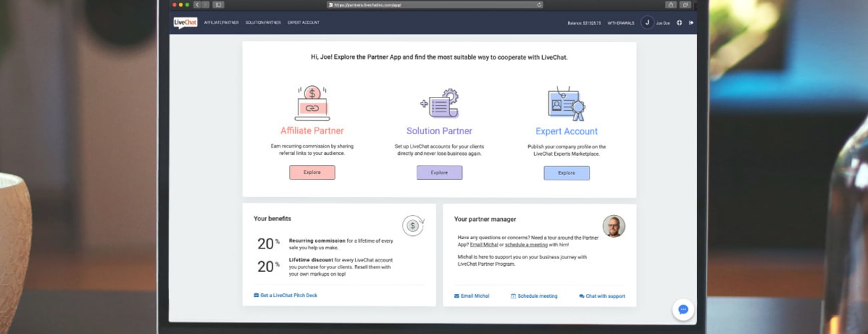Open Withdrawals in the header
This screenshot has width=868, height=334.
[621, 23]
